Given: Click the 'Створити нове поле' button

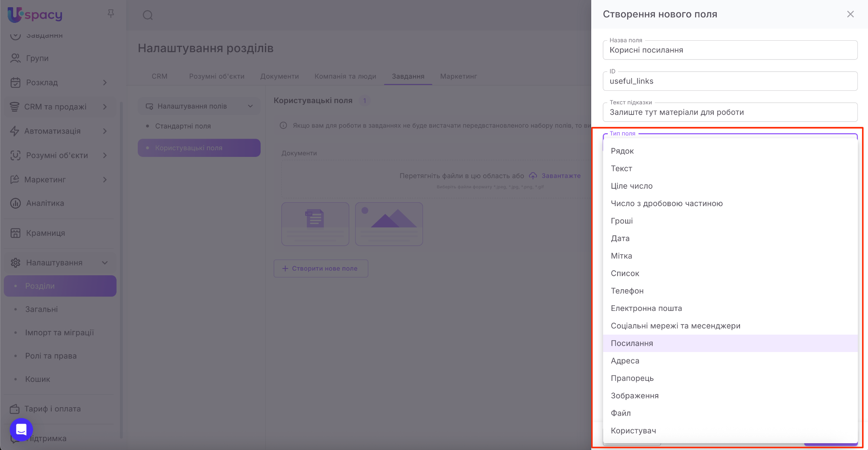Looking at the screenshot, I should click(x=320, y=268).
